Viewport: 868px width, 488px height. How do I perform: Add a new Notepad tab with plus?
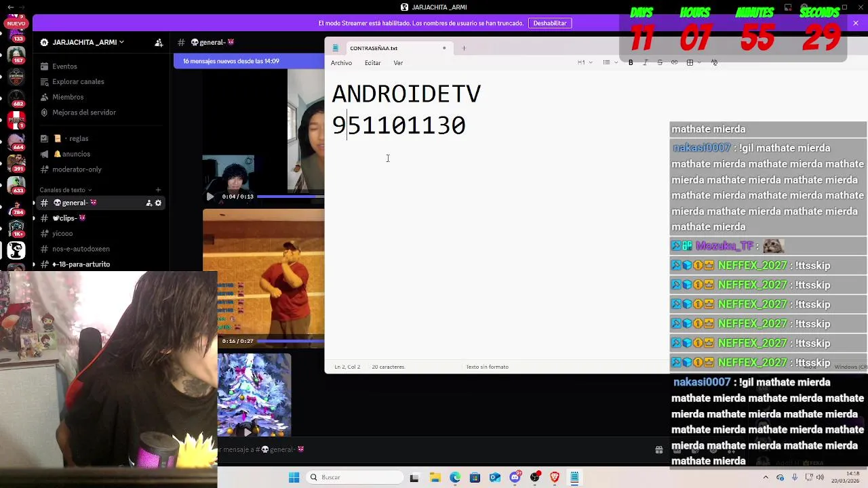464,48
